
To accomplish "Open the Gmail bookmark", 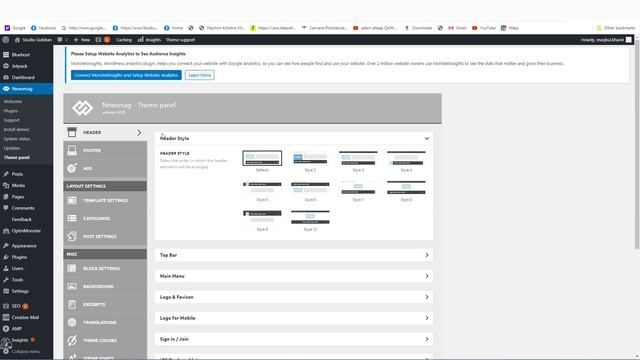I will coord(457,28).
